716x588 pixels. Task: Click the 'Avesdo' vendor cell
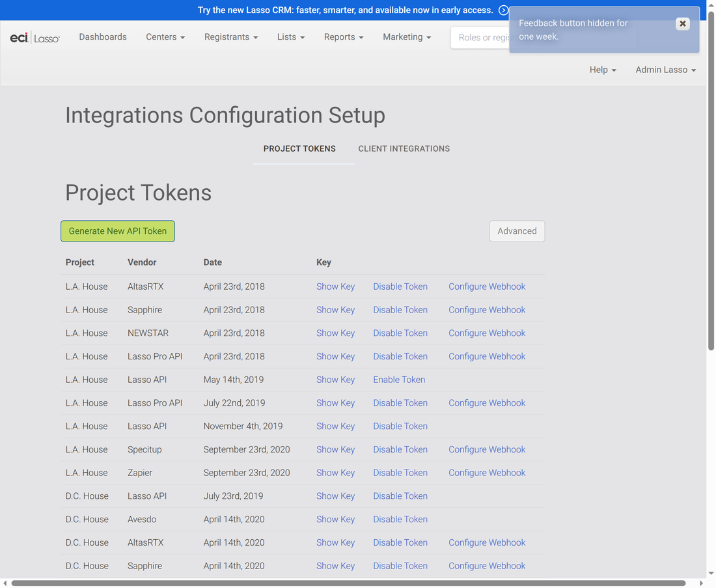[x=142, y=520]
